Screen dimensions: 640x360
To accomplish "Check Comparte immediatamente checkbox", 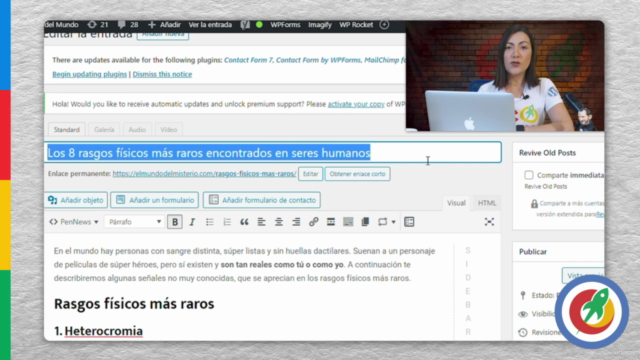I will [529, 175].
